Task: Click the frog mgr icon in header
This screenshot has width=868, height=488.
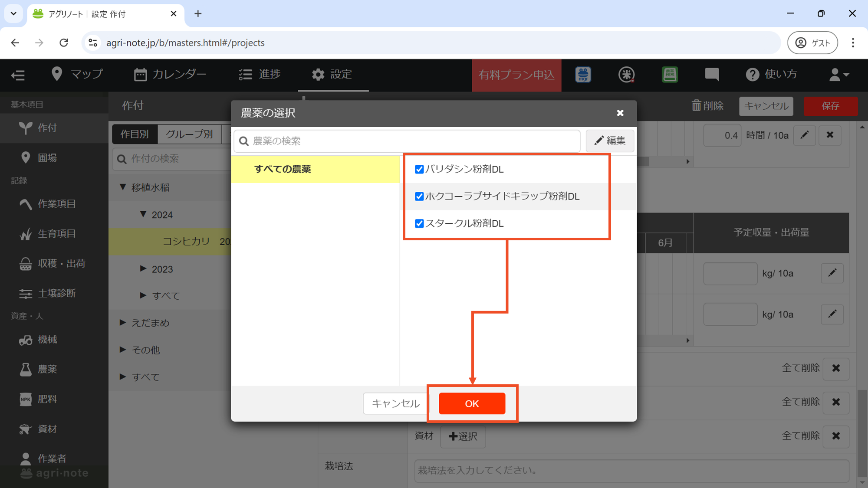Action: (583, 75)
